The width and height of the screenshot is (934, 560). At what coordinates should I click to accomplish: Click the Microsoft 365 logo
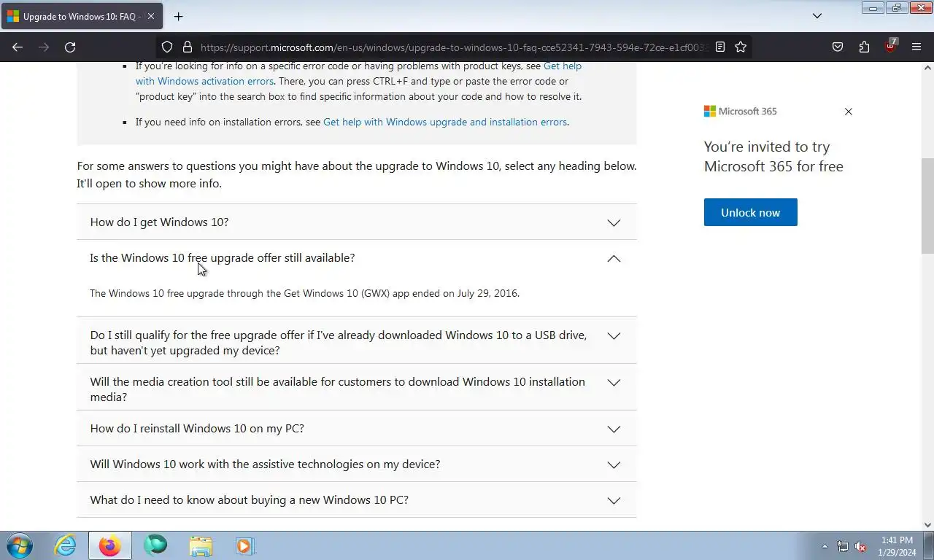pyautogui.click(x=741, y=111)
